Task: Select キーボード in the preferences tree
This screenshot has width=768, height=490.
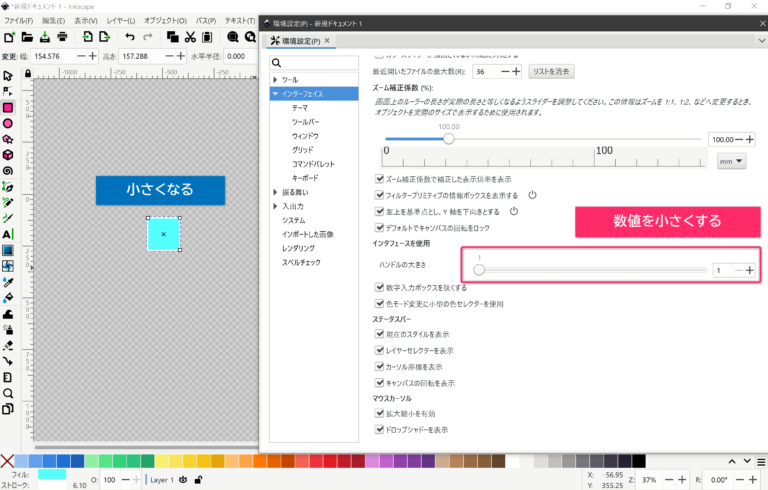Action: click(x=305, y=178)
